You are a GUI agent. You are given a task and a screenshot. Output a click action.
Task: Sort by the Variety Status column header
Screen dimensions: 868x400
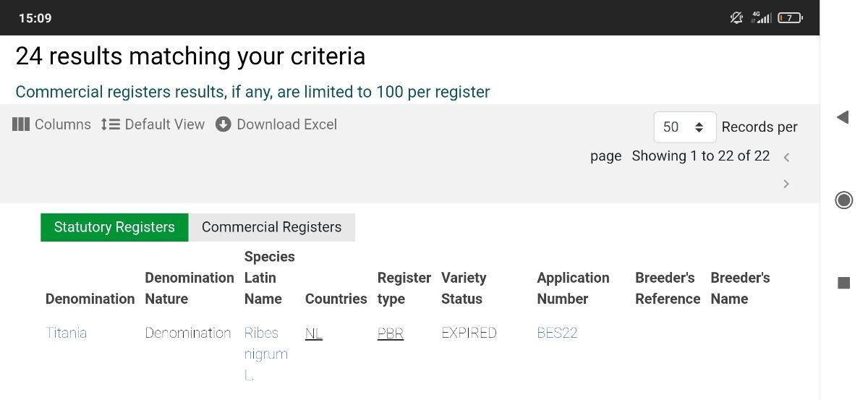(464, 288)
